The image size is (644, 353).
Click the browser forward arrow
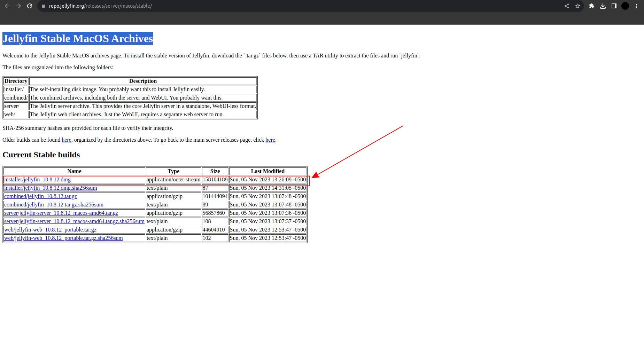[18, 6]
